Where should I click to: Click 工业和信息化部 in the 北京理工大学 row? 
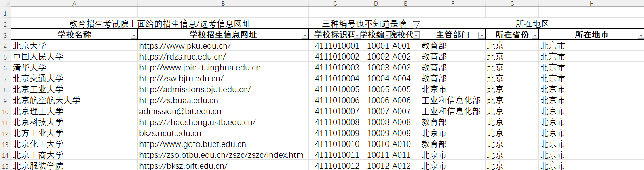(452, 111)
